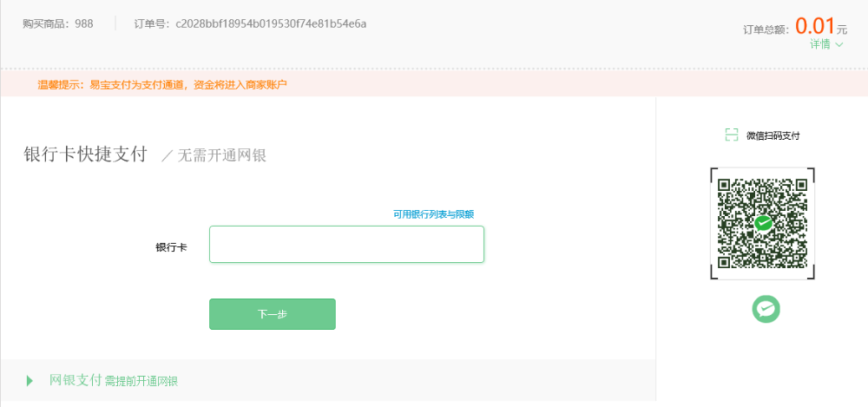Select the 网银支付 payment option label
The height and width of the screenshot is (407, 868).
pyautogui.click(x=76, y=380)
